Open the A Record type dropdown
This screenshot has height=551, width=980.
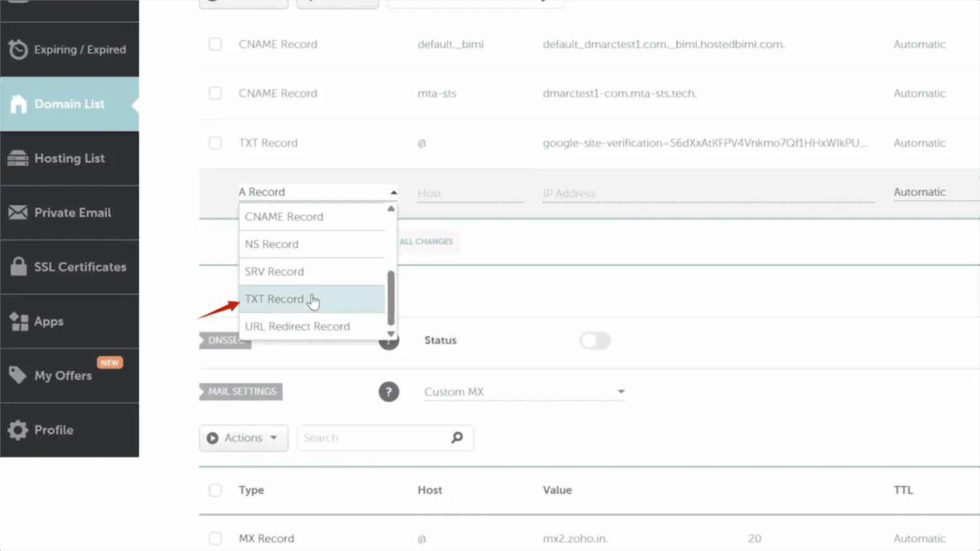pyautogui.click(x=318, y=192)
